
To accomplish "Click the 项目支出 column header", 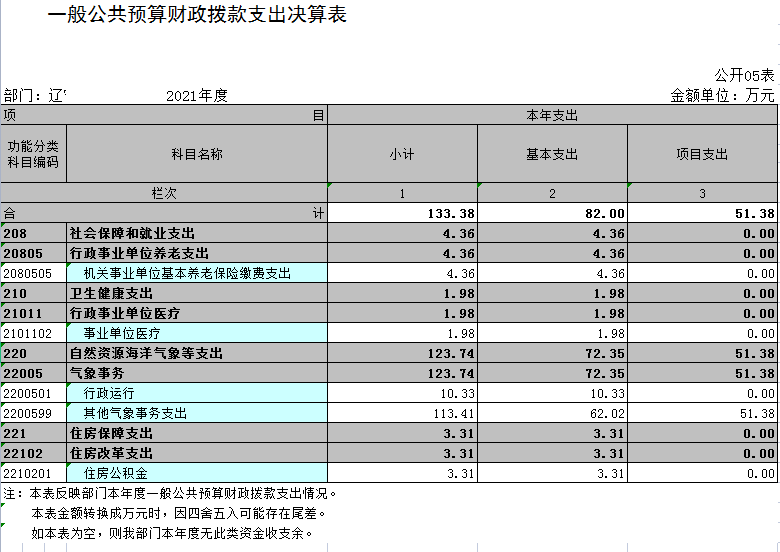I will pos(702,154).
